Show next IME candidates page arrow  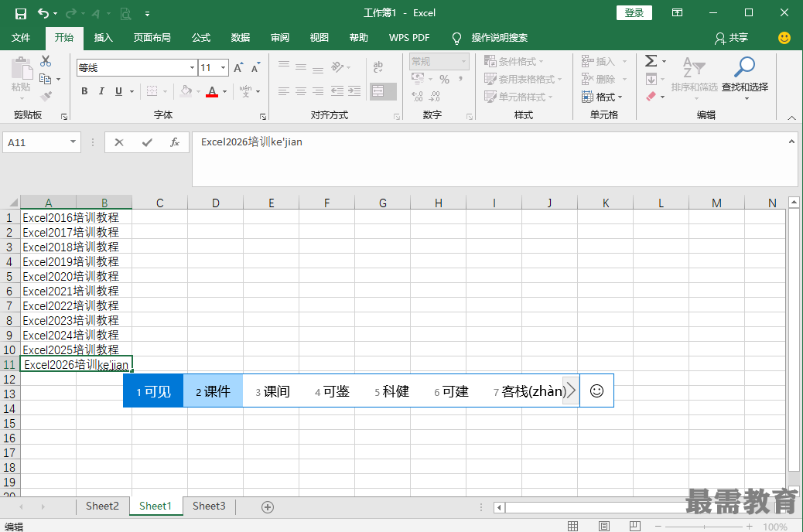[570, 391]
